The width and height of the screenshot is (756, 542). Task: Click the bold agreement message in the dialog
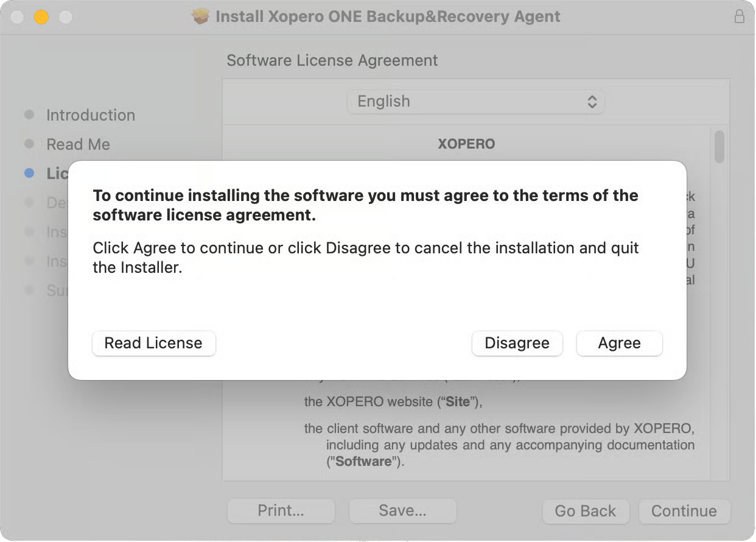tap(365, 205)
